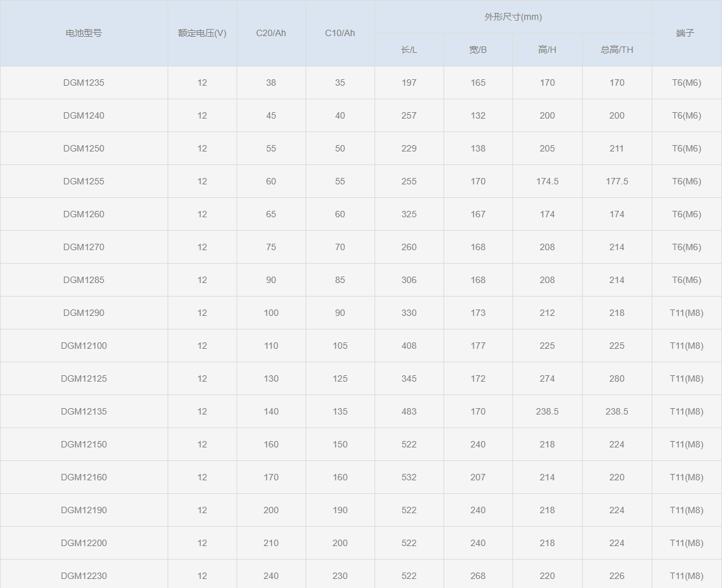Click the 宽/B sub-header

point(478,50)
